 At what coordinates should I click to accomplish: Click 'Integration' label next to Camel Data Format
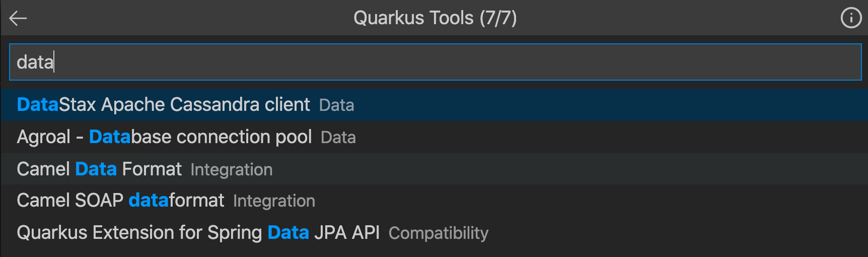(232, 170)
